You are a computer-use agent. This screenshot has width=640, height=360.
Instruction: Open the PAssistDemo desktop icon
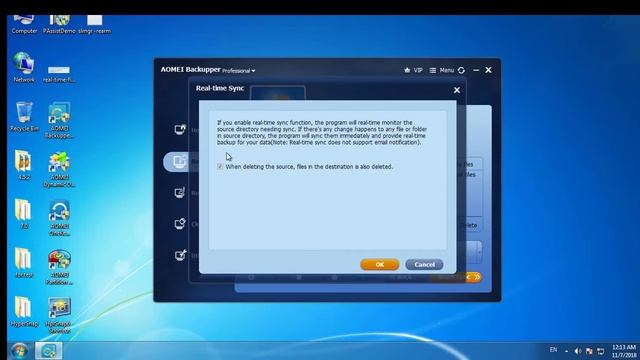[59, 24]
